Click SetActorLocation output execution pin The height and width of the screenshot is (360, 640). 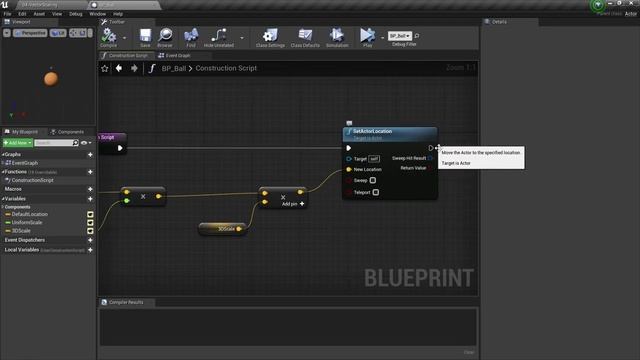tap(431, 148)
